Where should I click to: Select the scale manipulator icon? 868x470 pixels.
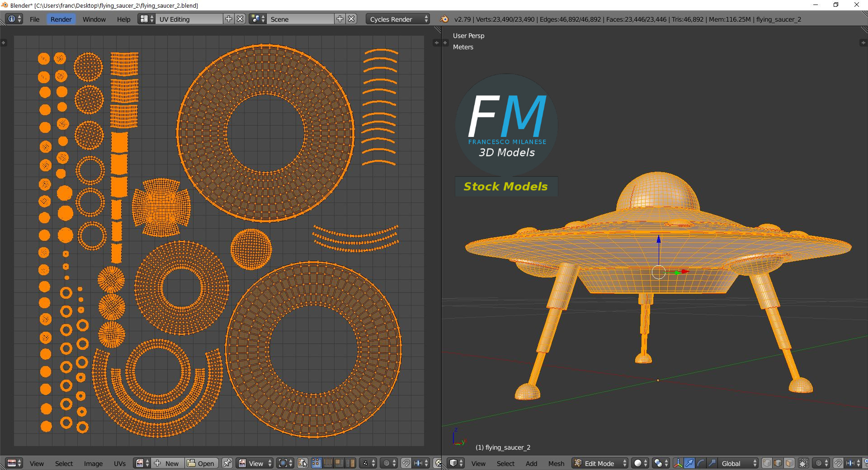pyautogui.click(x=712, y=463)
